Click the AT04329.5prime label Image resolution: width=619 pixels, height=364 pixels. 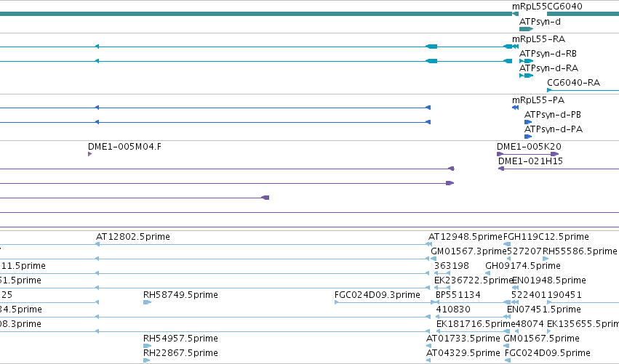pyautogui.click(x=463, y=353)
